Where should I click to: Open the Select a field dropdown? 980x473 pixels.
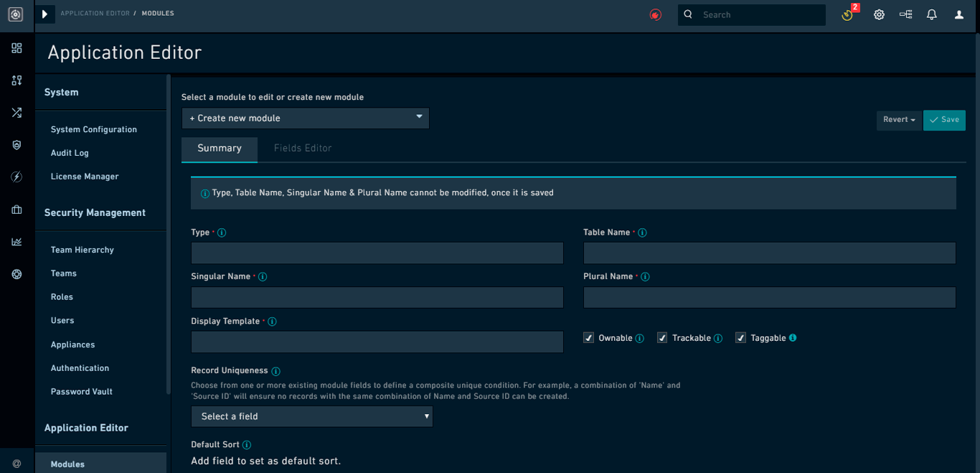(x=311, y=416)
